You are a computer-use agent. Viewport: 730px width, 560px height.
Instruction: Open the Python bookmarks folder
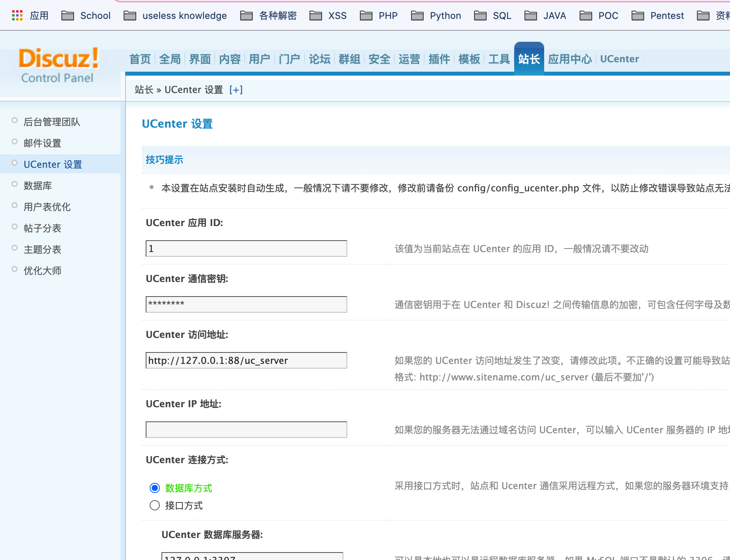436,16
